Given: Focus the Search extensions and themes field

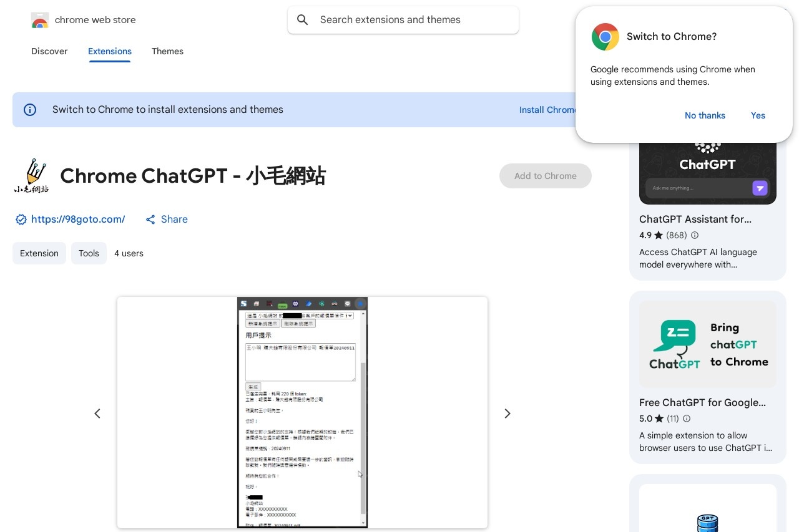Looking at the screenshot, I should [403, 20].
